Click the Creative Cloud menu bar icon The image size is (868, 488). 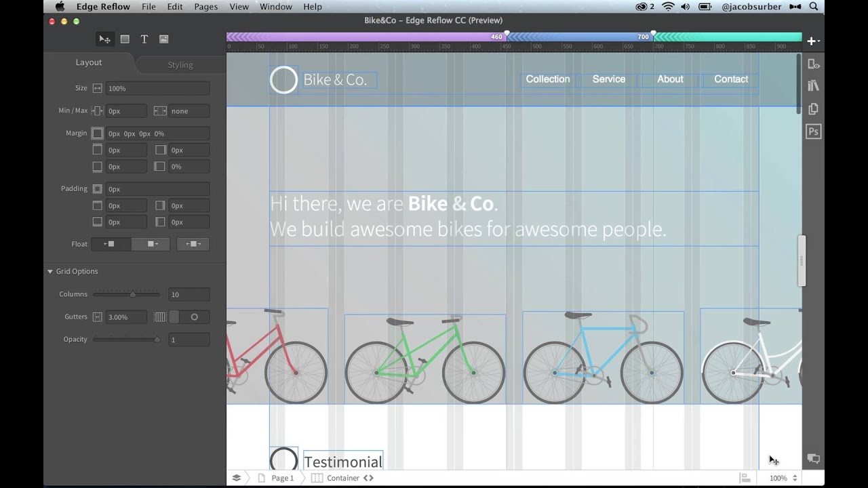pos(642,7)
